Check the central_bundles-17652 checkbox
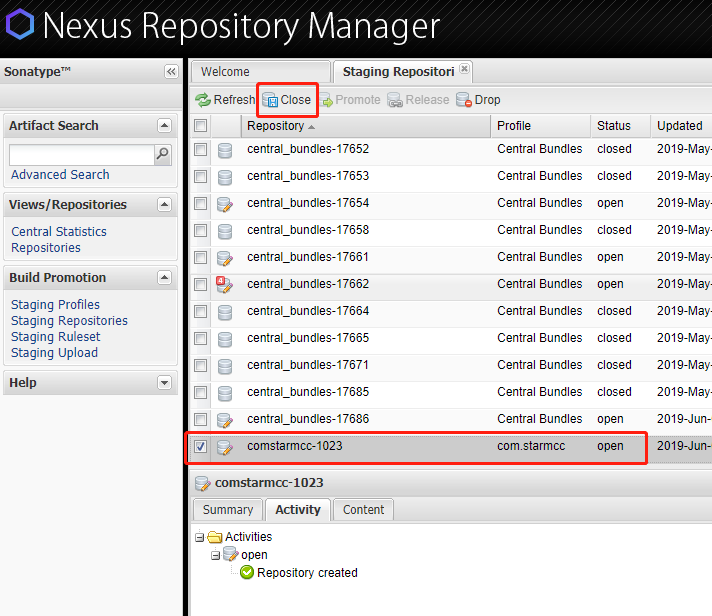The image size is (712, 616). point(200,149)
